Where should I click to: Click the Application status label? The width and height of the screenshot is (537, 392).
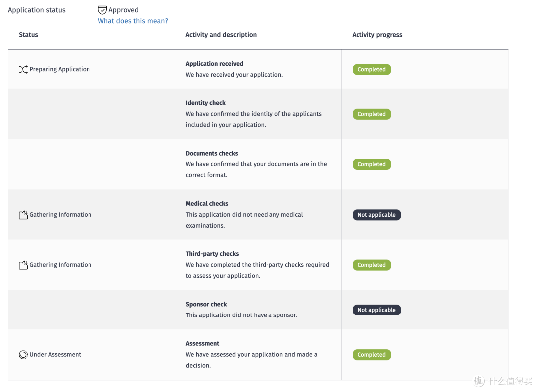pos(37,10)
